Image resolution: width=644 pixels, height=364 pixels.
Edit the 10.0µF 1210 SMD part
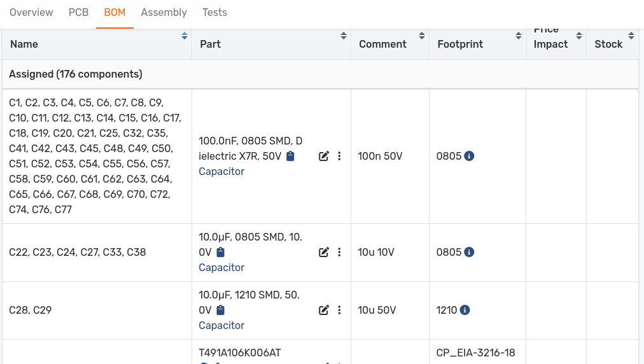[323, 311]
